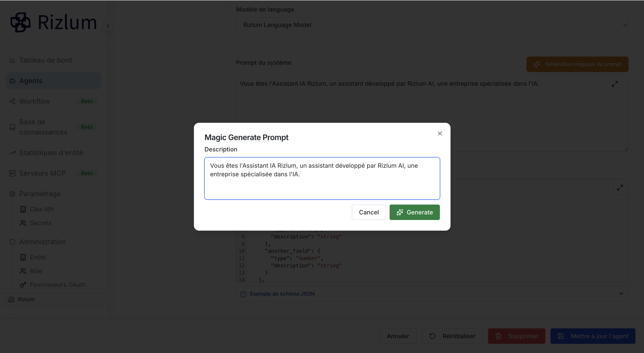Expand the JSON schema editor fullscreen
Viewport: 644px width, 353px height.
click(x=620, y=188)
